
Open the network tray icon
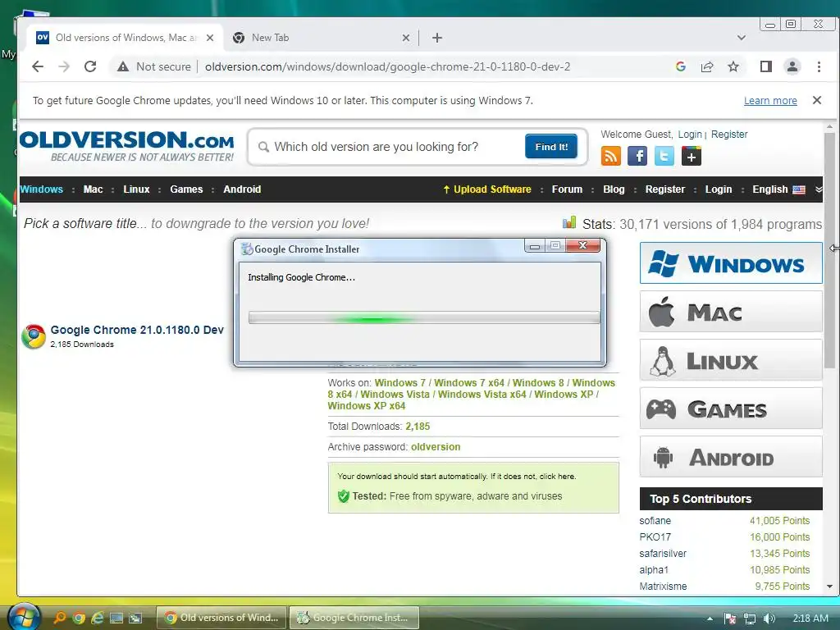pyautogui.click(x=750, y=619)
